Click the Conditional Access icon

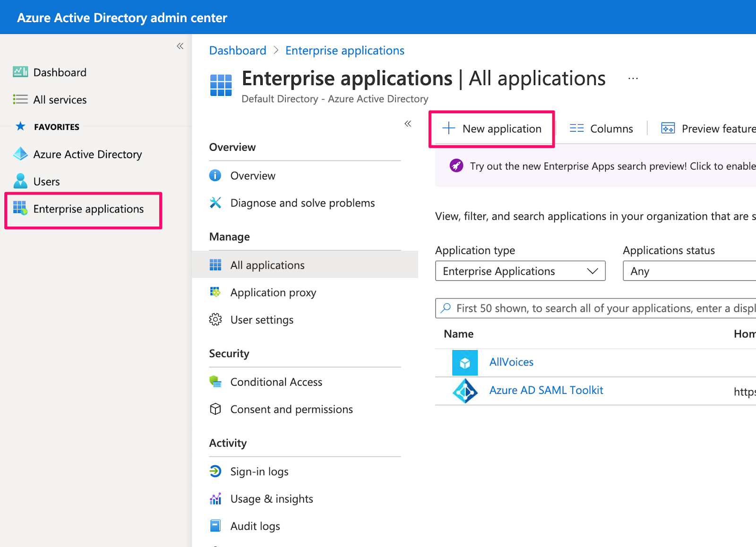215,382
